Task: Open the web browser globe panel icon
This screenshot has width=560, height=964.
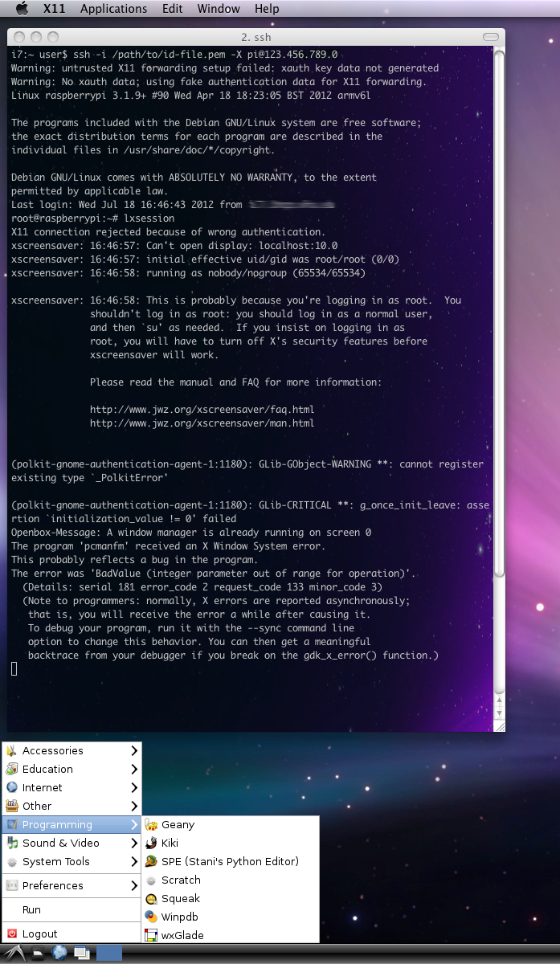Action: pos(59,954)
